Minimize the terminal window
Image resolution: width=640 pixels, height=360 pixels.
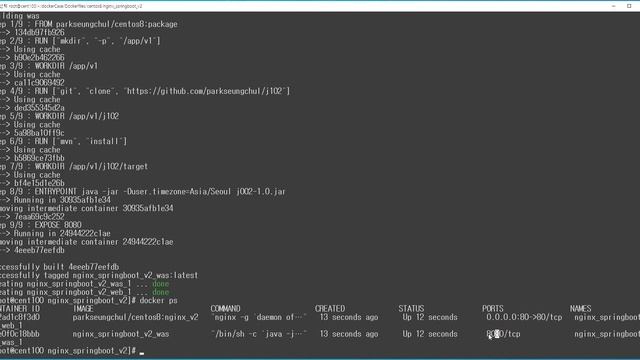tap(613, 6)
